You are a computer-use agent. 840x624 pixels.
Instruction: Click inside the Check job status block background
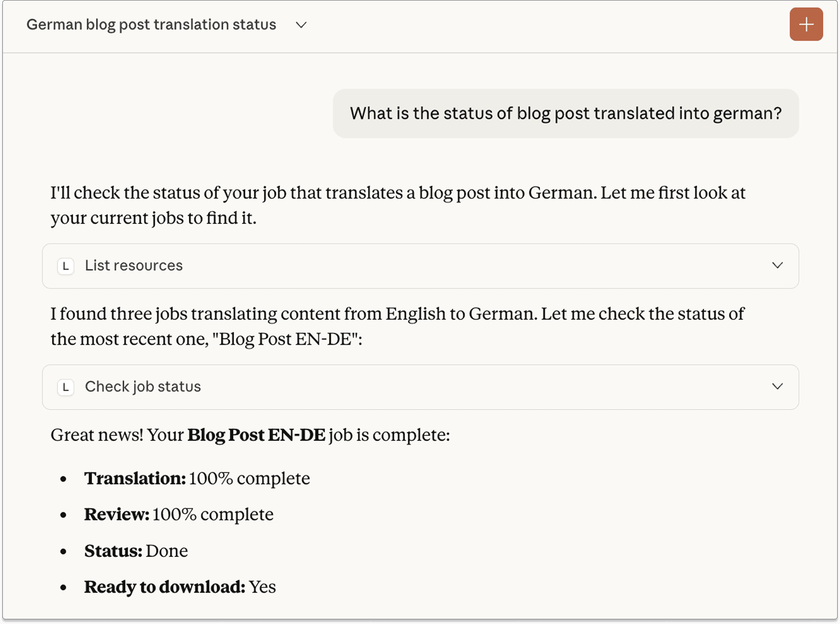click(x=463, y=386)
